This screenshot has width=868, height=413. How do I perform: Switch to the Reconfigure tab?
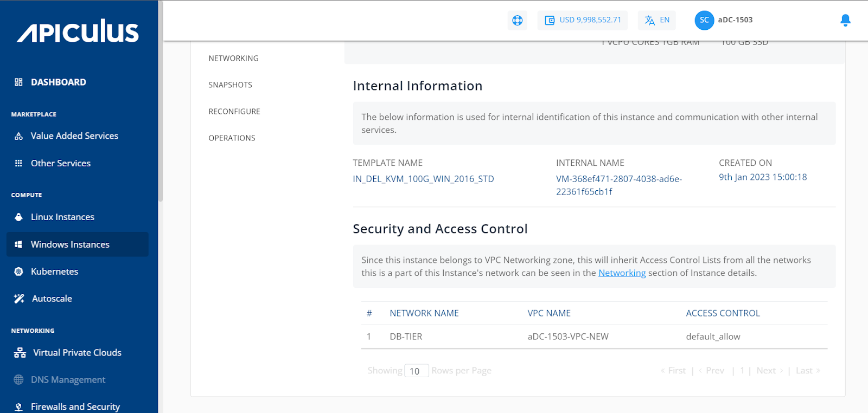(234, 111)
